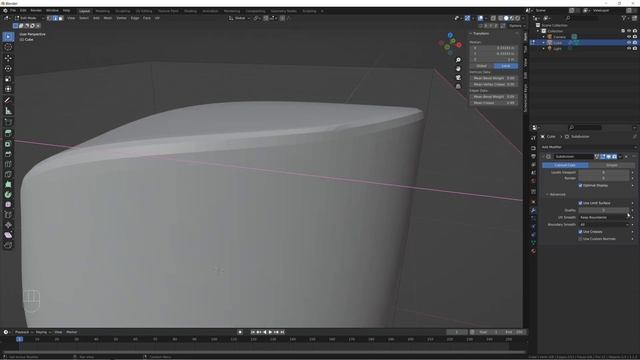Select the Inset Faces tool
The width and height of the screenshot is (640, 360).
(x=8, y=144)
